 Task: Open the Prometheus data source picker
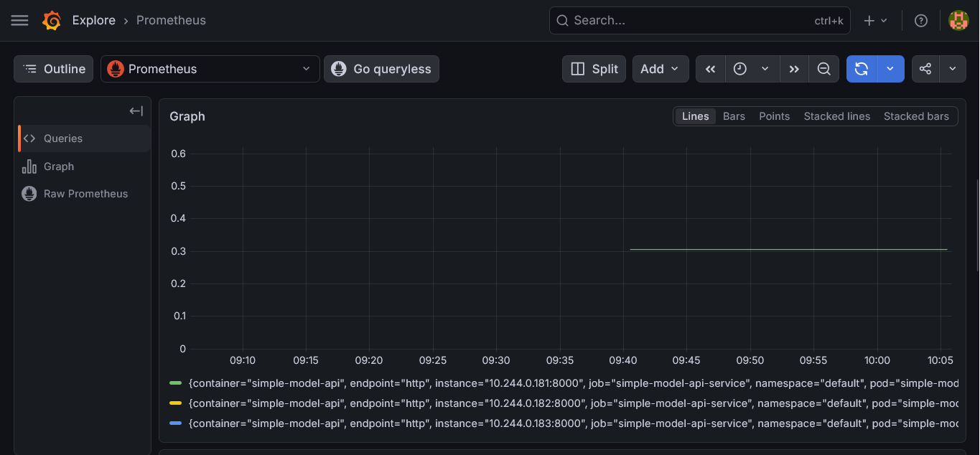pyautogui.click(x=210, y=69)
